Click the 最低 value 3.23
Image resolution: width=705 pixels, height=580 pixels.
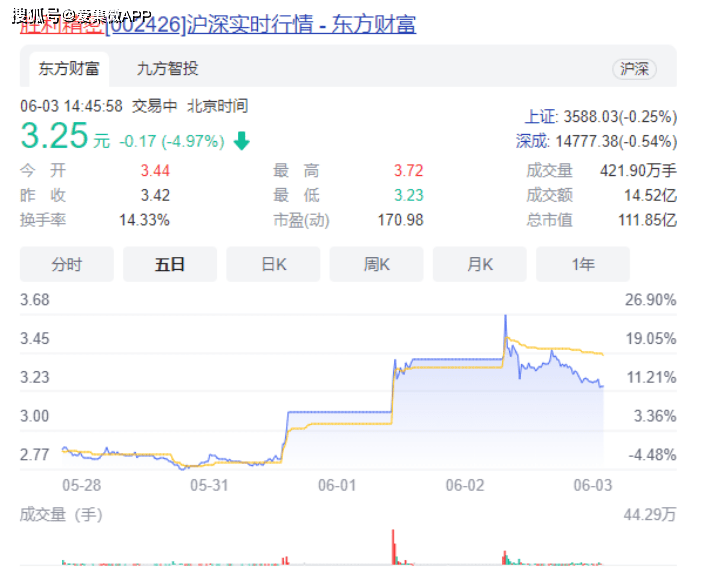[x=409, y=195]
